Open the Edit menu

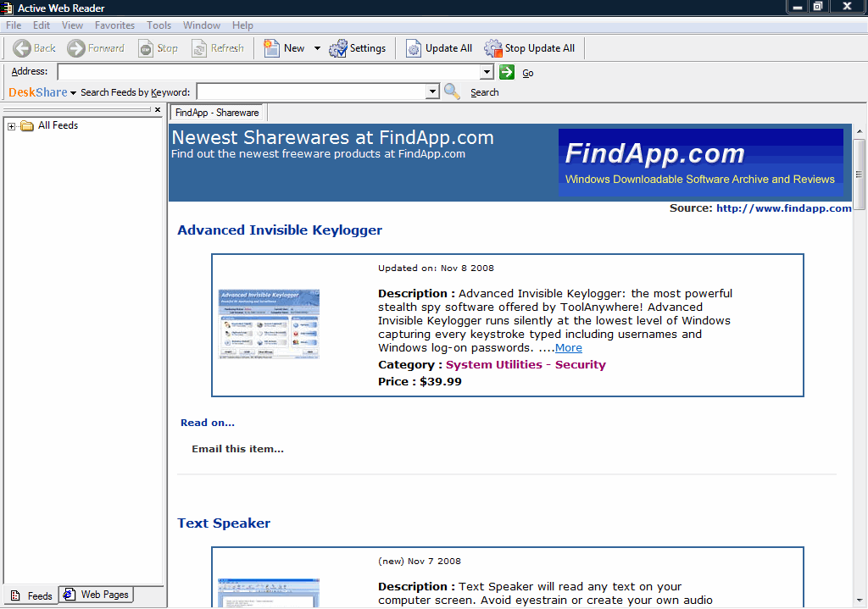[x=42, y=25]
